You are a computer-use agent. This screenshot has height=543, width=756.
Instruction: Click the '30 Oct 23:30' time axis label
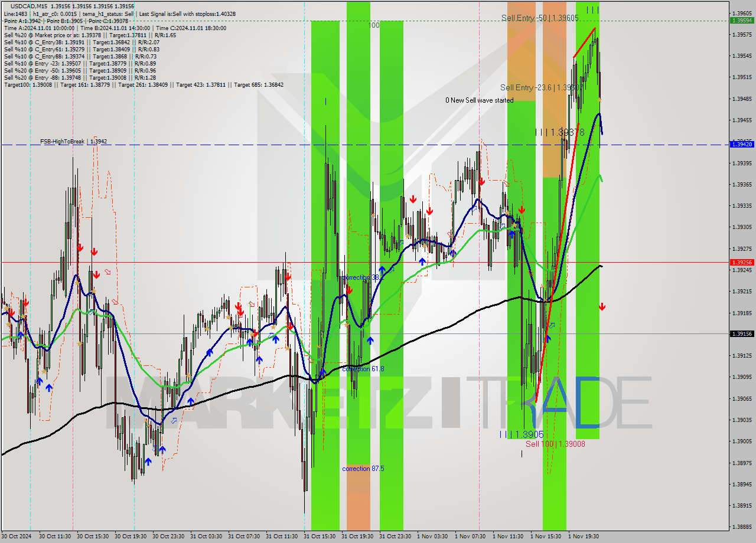(x=168, y=537)
